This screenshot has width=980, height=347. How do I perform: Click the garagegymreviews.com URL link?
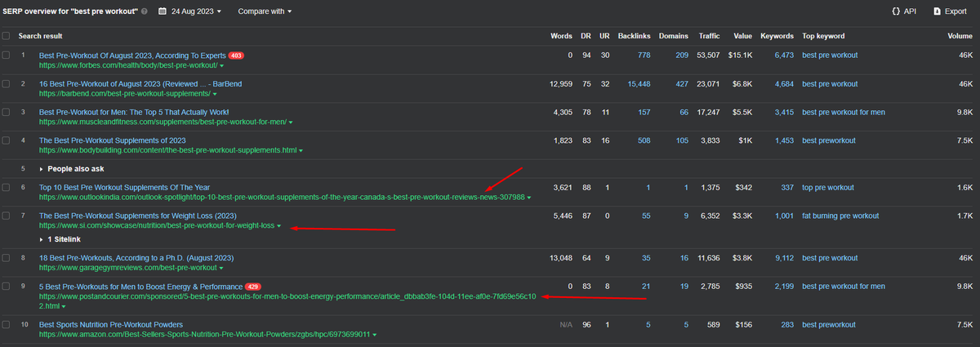pos(127,268)
